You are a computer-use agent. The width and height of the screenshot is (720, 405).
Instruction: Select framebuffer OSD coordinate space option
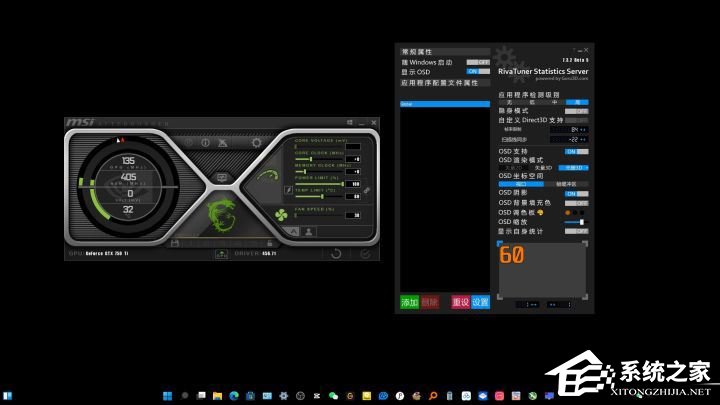pyautogui.click(x=566, y=184)
